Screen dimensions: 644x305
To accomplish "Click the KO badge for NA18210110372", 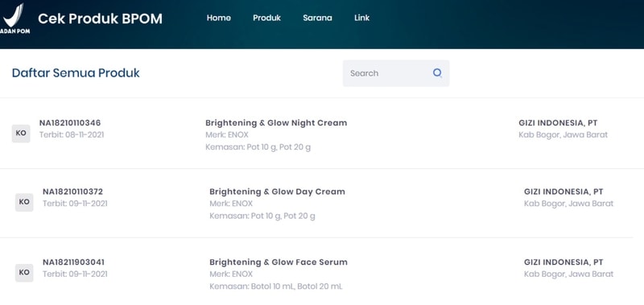I will pos(24,202).
